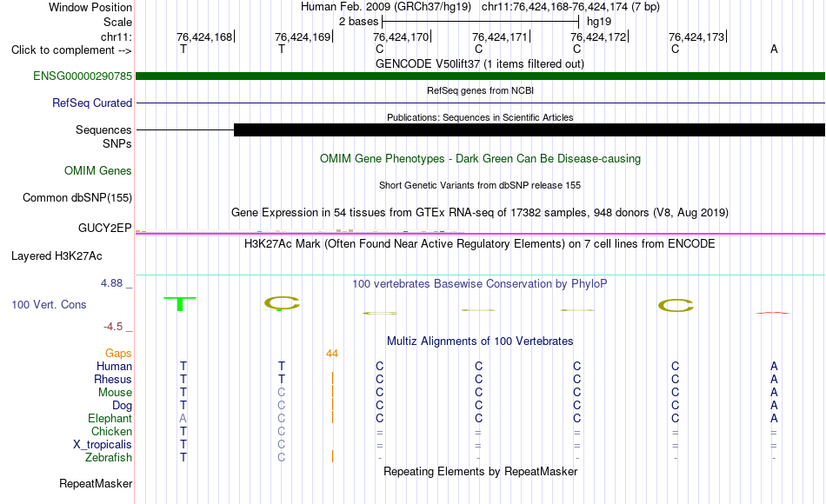This screenshot has height=504, width=826.
Task: Click 'Click to complement -->' label
Action: [x=71, y=50]
